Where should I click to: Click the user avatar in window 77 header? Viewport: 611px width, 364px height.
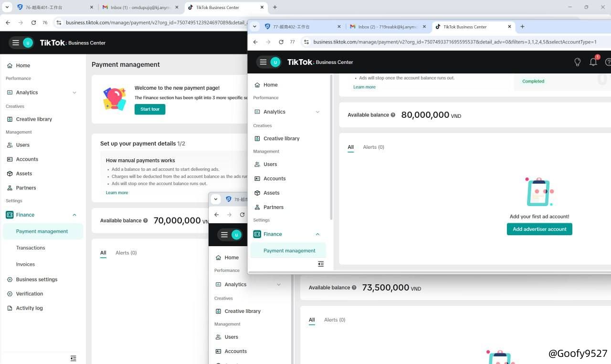tap(275, 62)
